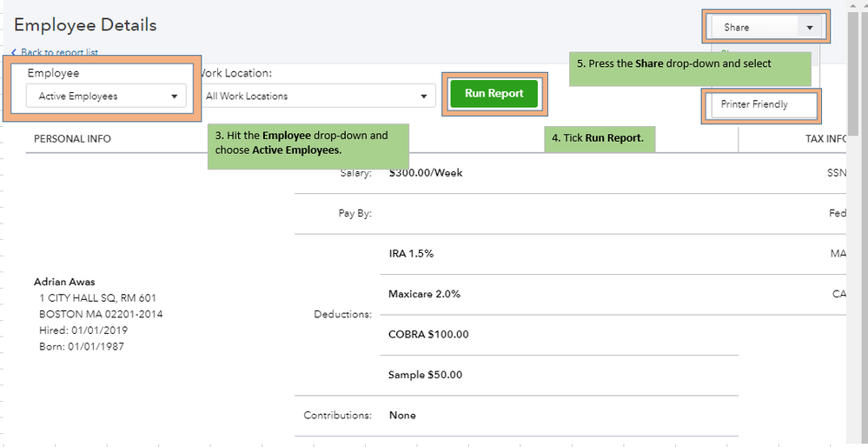The height and width of the screenshot is (447, 868).
Task: Click the Employee dropdown caret arrow
Action: (175, 97)
